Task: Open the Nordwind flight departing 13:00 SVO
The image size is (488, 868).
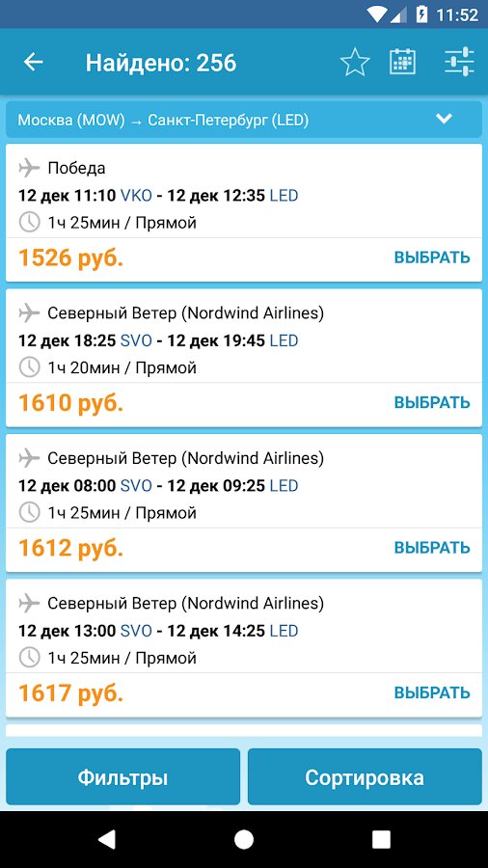Action: pyautogui.click(x=244, y=648)
